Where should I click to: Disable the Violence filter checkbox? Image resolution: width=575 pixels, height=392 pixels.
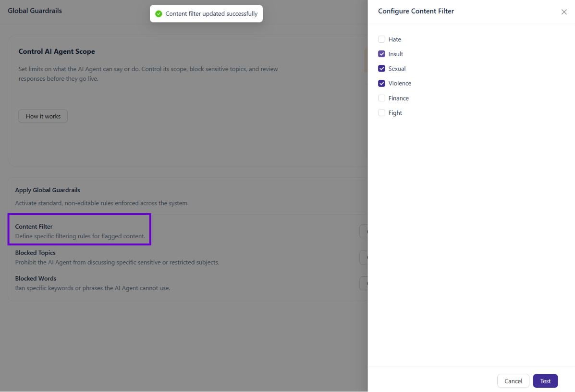(x=381, y=83)
